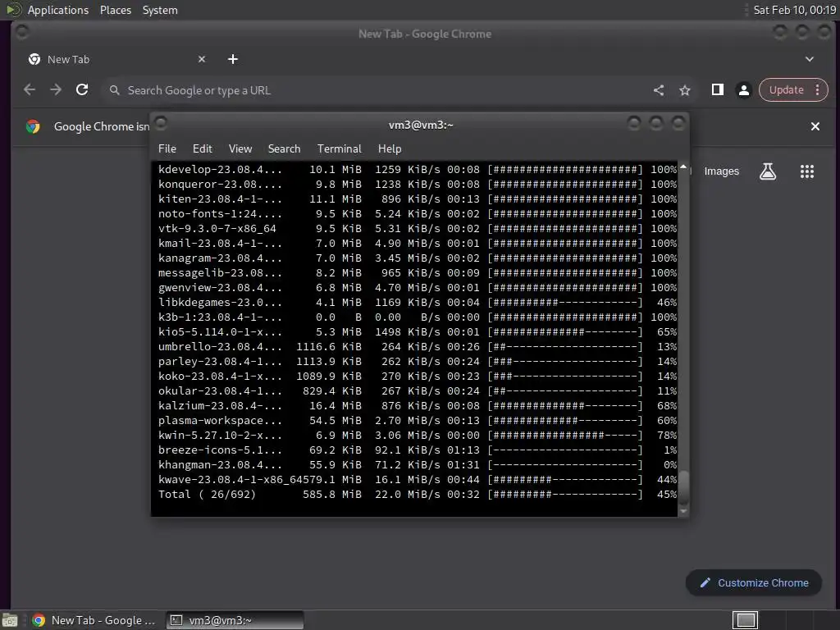This screenshot has height=630, width=840.
Task: Click terminal scrollbar down arrow
Action: (x=683, y=512)
